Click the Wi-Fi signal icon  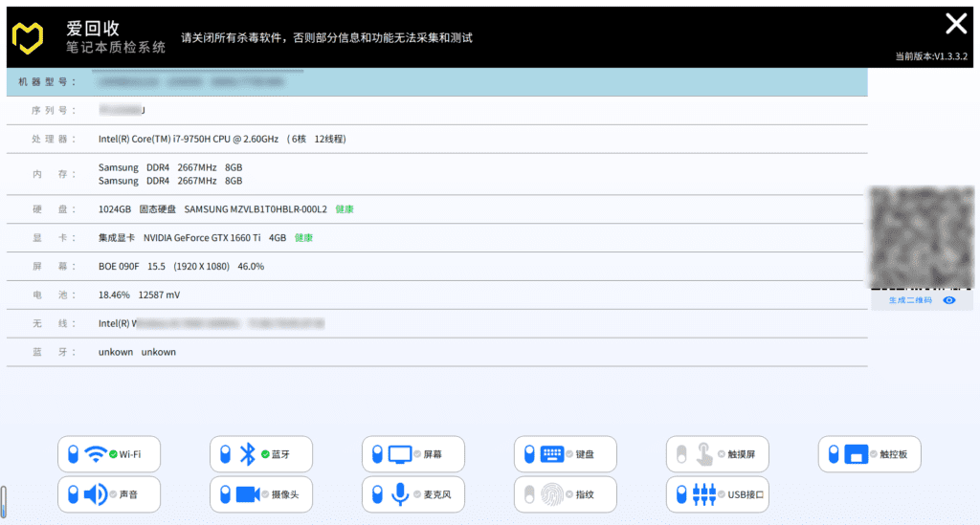click(x=95, y=453)
